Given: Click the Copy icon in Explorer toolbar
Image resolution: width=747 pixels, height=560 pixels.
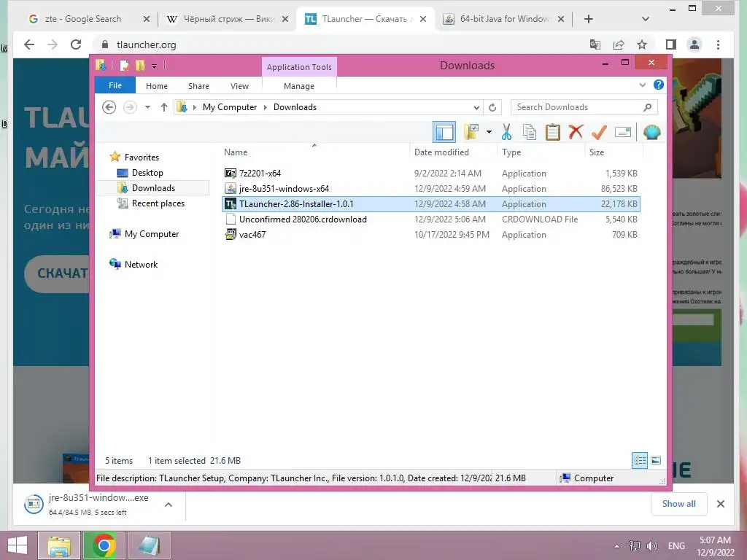Looking at the screenshot, I should 530,132.
